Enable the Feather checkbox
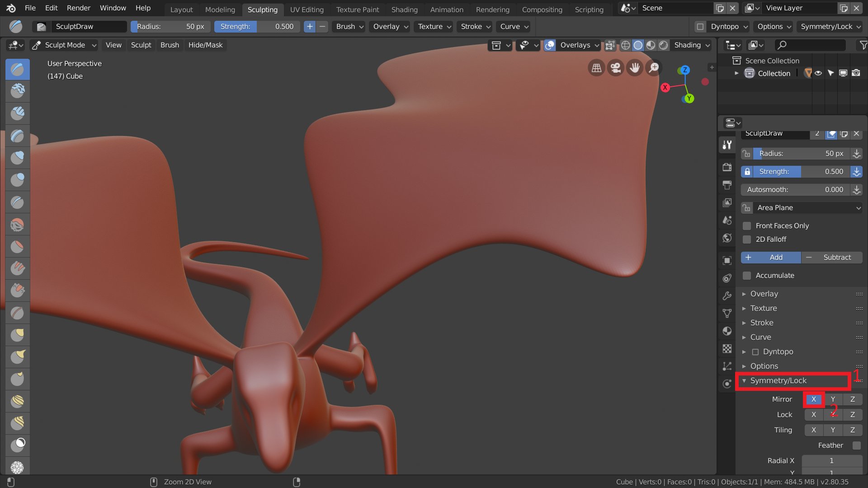868x488 pixels. (x=856, y=446)
